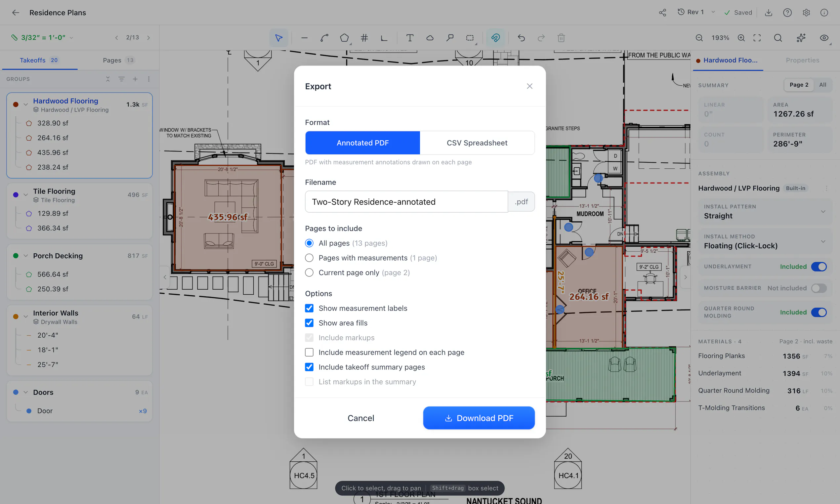Screen dimensions: 840x504
Task: Open the scale 3/32" = 1'-0" dropdown
Action: [42, 37]
